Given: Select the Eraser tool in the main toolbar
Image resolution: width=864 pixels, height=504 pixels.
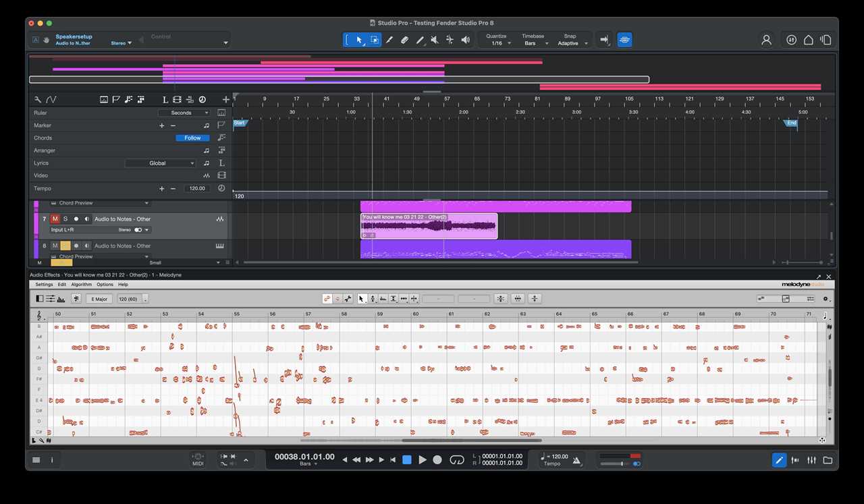Looking at the screenshot, I should pyautogui.click(x=404, y=39).
